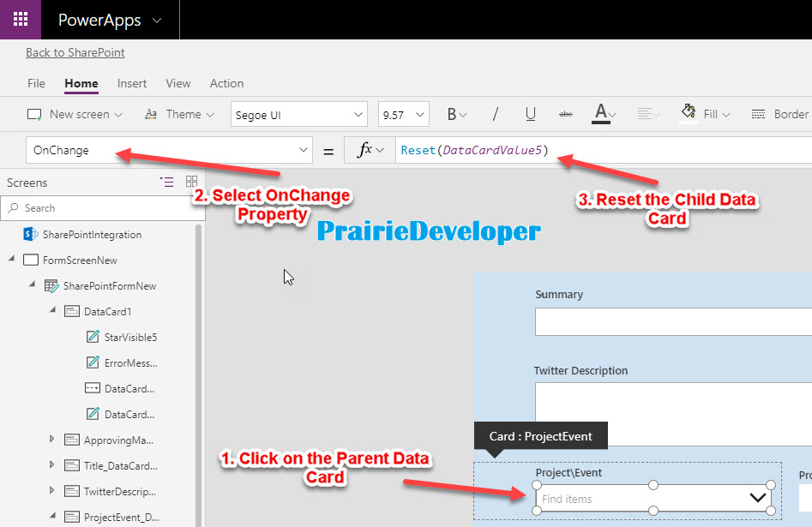Click the New screen button
This screenshot has width=812, height=527.
(x=75, y=115)
